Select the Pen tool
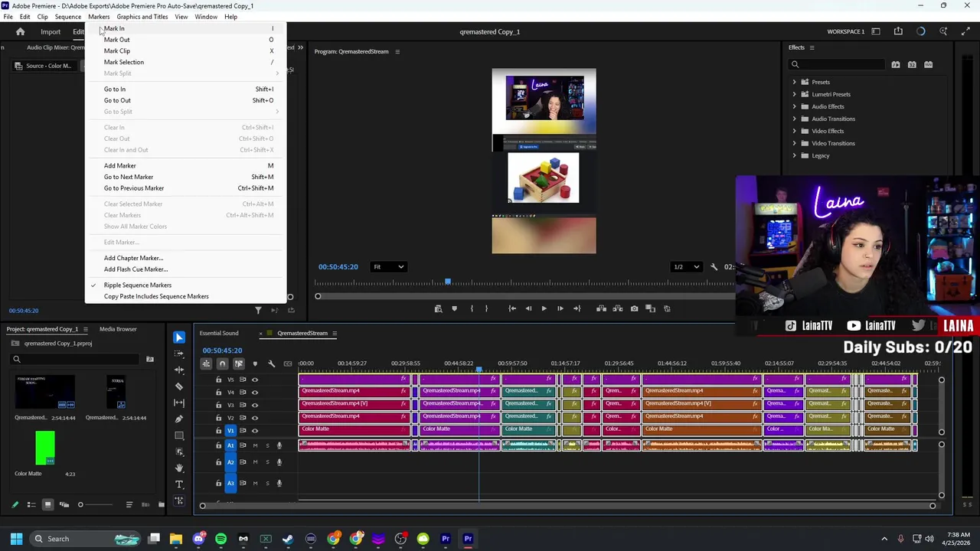 click(x=179, y=419)
